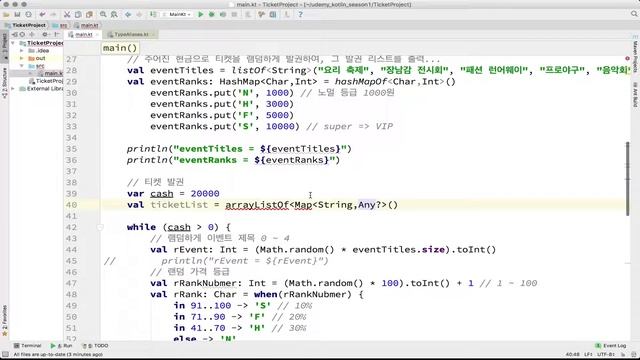The image size is (640, 360).
Task: Open Ant Build side tab
Action: pos(635,95)
